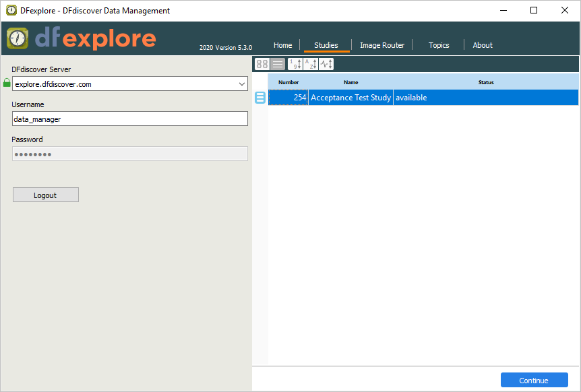Viewport: 581px width, 392px height.
Task: Sort studies by number
Action: click(295, 64)
